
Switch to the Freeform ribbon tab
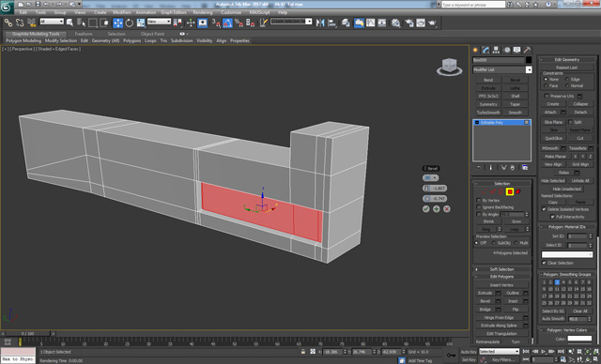point(84,34)
